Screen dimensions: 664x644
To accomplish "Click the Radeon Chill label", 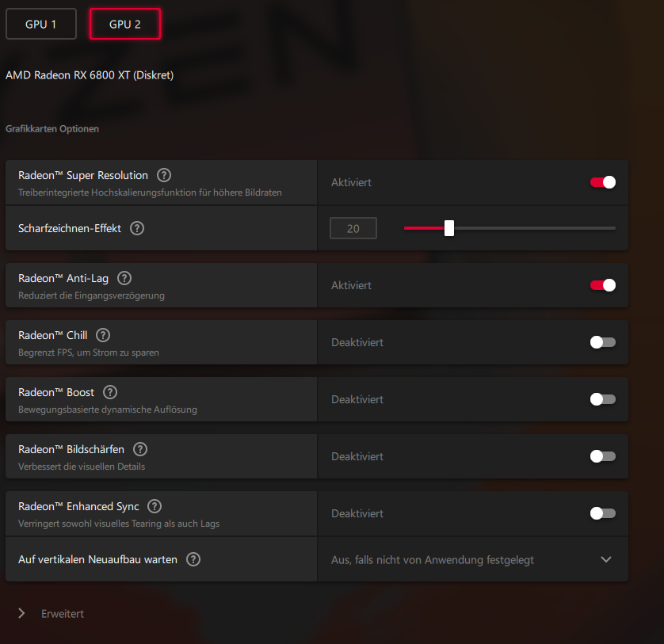I will tap(52, 335).
